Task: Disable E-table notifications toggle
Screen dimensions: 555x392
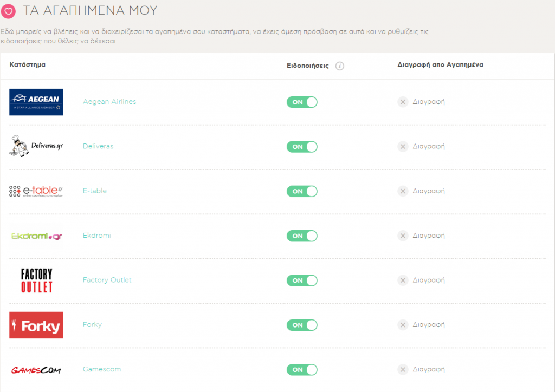Action: click(302, 191)
